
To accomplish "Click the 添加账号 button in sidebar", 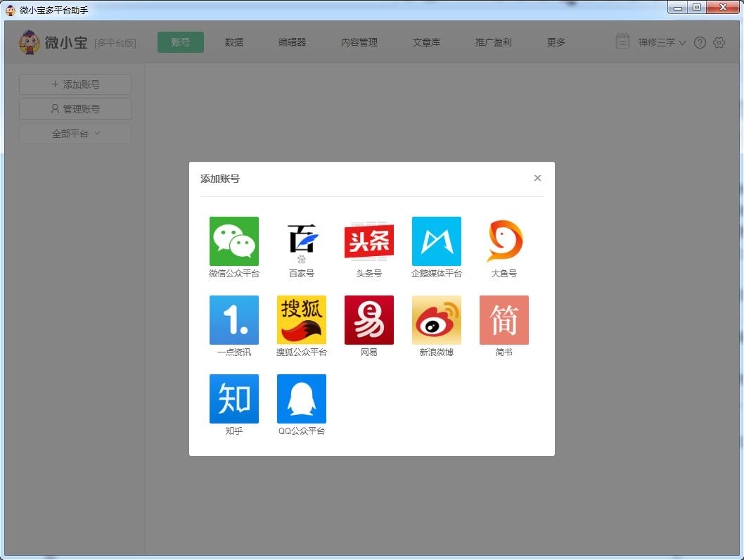I will (75, 84).
